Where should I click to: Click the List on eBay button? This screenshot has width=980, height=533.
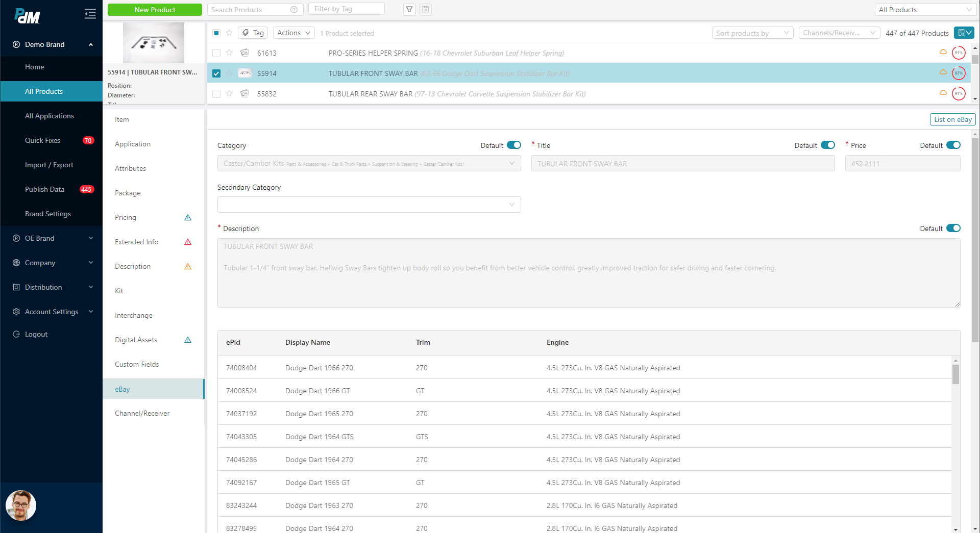pos(952,119)
